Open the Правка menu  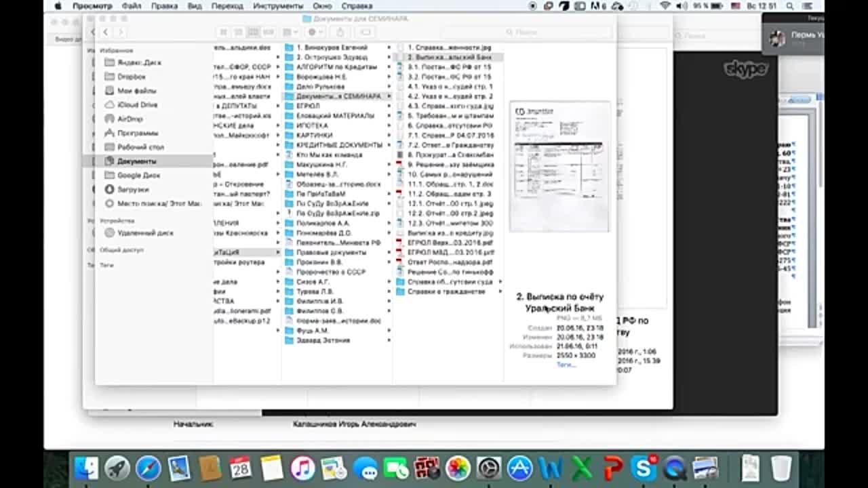point(164,5)
